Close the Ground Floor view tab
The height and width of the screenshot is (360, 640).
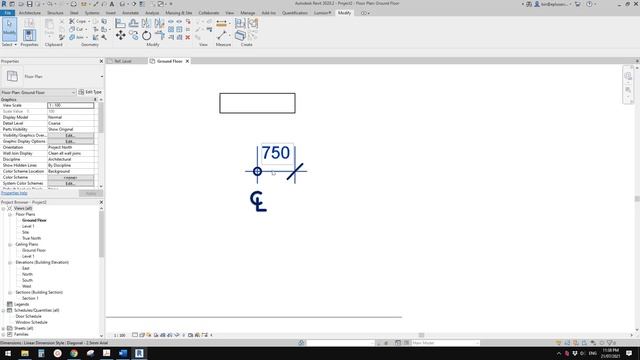point(187,61)
